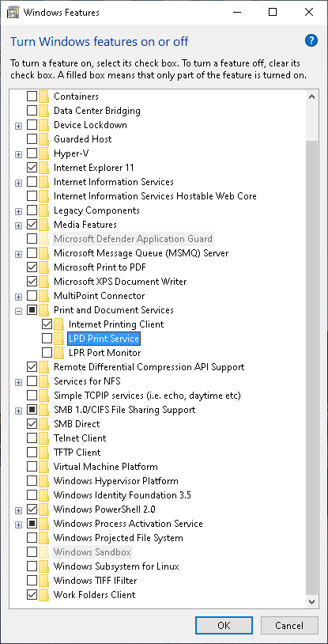This screenshot has width=328, height=644.
Task: Click the scrollbar up arrow
Action: click(311, 97)
